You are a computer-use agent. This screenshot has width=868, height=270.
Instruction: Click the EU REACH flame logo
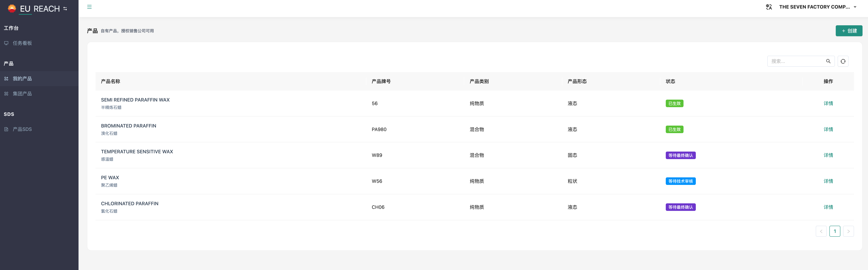[x=12, y=8]
